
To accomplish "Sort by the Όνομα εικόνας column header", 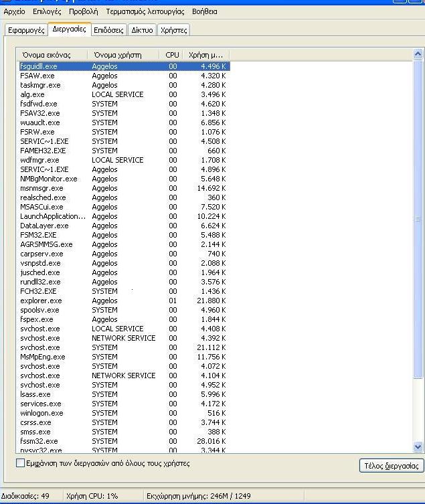I will pos(54,54).
